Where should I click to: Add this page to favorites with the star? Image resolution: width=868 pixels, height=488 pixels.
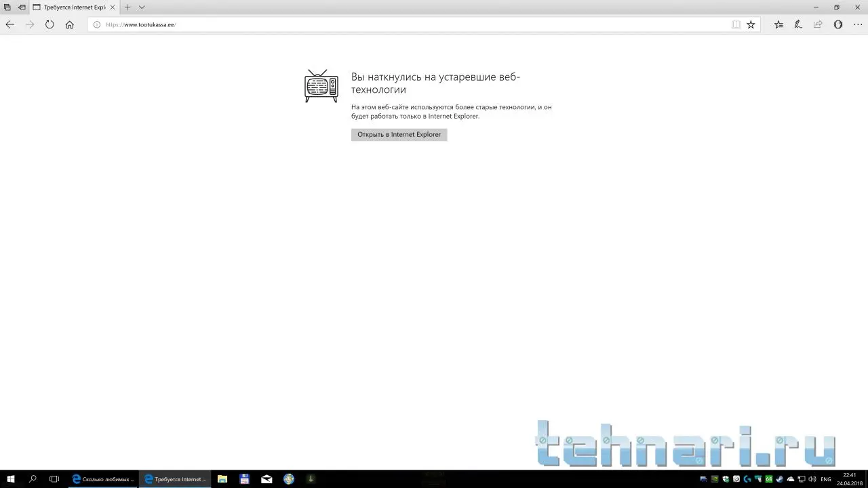(x=751, y=24)
